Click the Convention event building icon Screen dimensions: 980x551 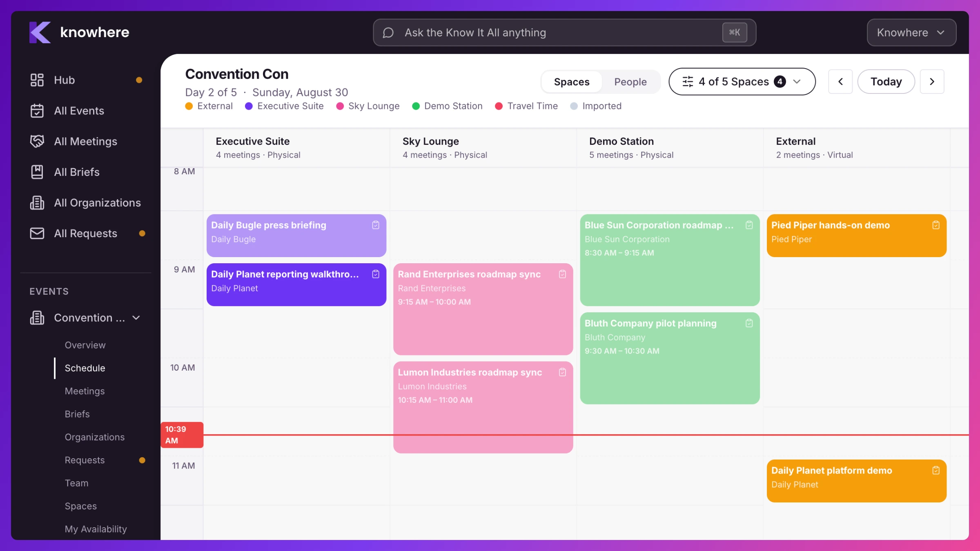37,318
